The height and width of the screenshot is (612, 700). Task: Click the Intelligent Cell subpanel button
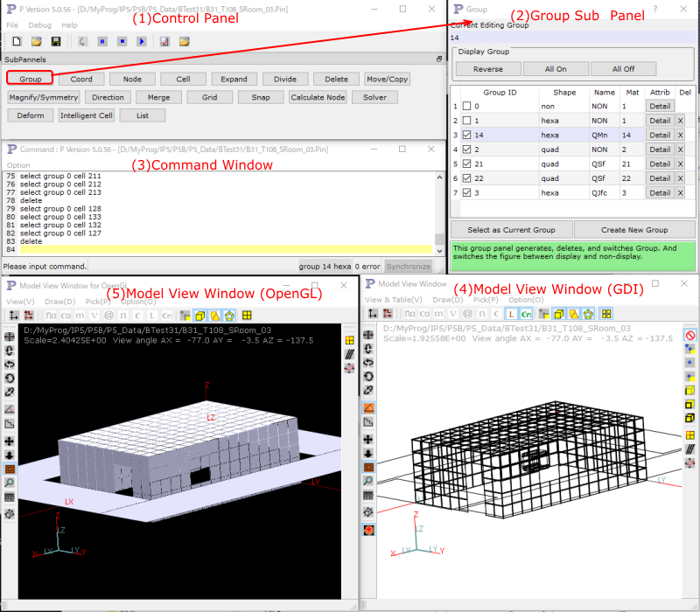pyautogui.click(x=87, y=115)
